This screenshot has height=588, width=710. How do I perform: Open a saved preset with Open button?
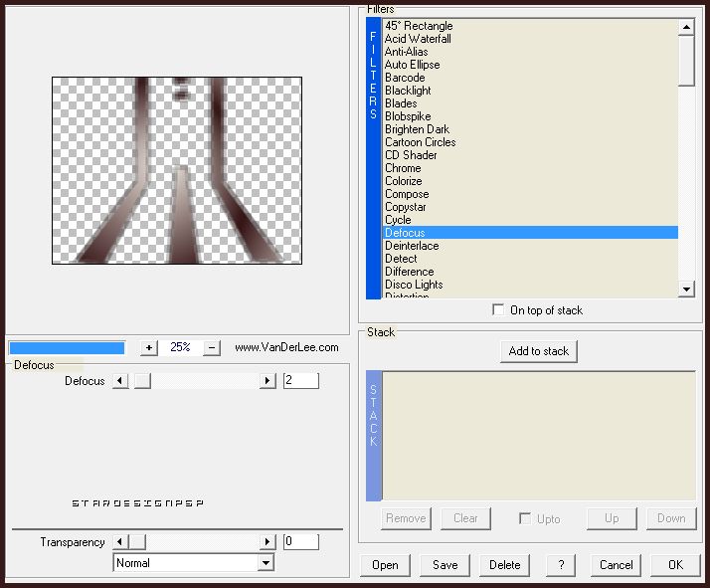pyautogui.click(x=386, y=565)
